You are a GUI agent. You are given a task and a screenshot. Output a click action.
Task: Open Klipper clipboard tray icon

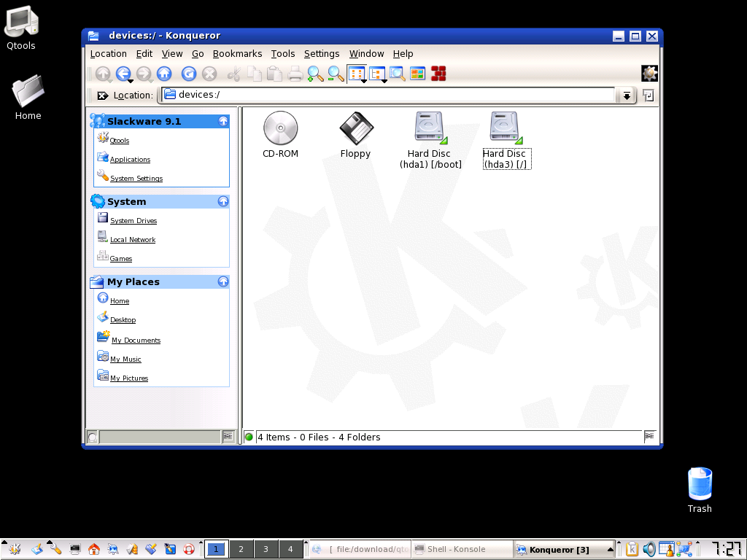632,549
